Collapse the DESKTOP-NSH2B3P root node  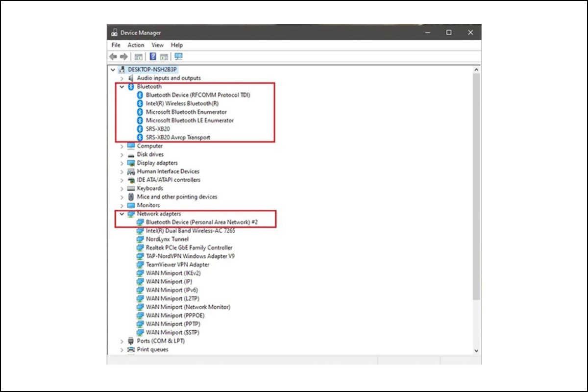(x=114, y=70)
